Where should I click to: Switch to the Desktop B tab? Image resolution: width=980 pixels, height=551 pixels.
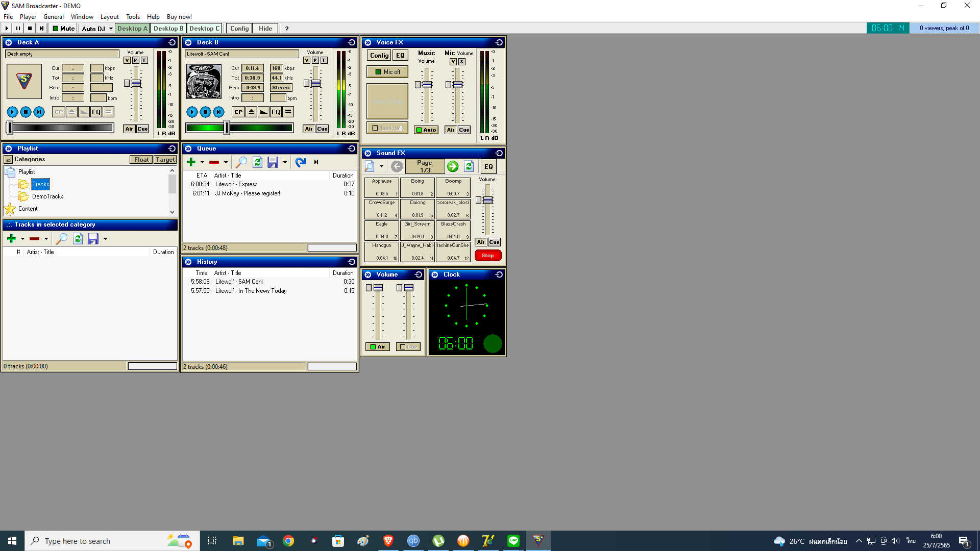click(168, 29)
